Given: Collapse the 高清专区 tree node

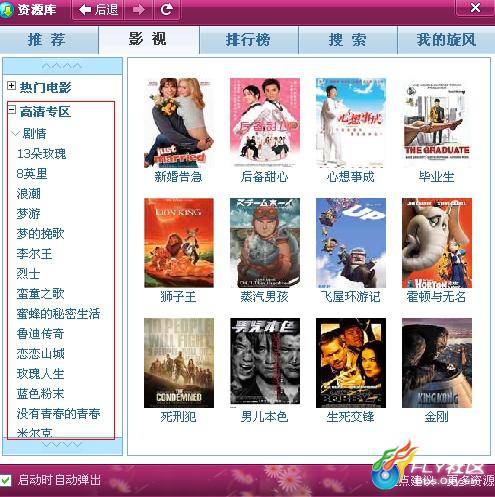Looking at the screenshot, I should [x=11, y=110].
